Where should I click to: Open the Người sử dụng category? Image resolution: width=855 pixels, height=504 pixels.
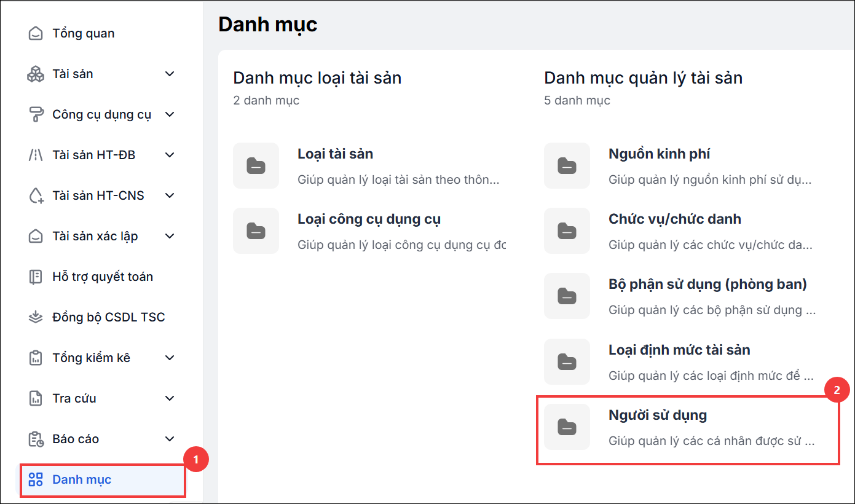pos(658,415)
